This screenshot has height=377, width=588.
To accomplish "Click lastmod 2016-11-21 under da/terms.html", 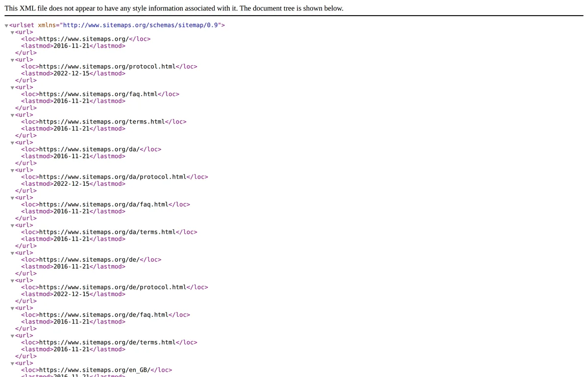I will point(71,239).
